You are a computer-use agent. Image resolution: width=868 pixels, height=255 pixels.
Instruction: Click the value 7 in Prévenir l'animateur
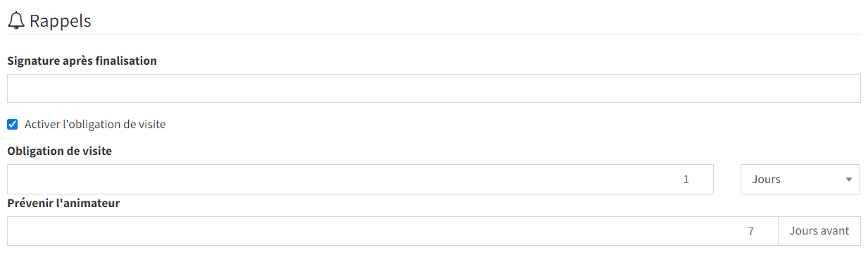(x=751, y=231)
